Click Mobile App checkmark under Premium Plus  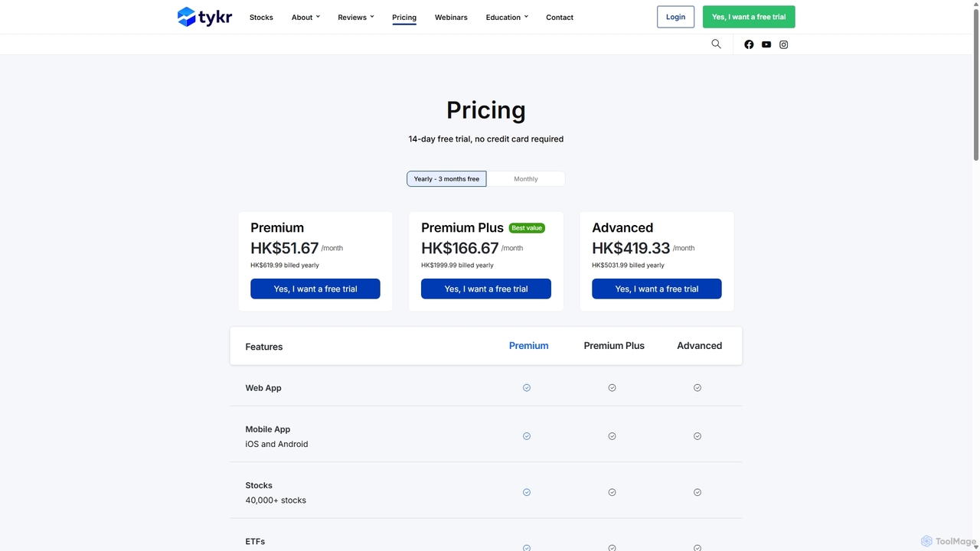pyautogui.click(x=612, y=436)
